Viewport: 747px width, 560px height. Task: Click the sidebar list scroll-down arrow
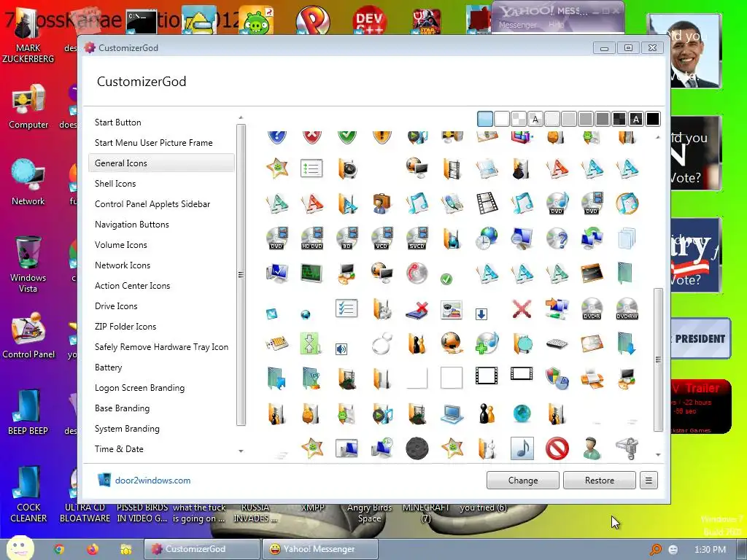(241, 451)
